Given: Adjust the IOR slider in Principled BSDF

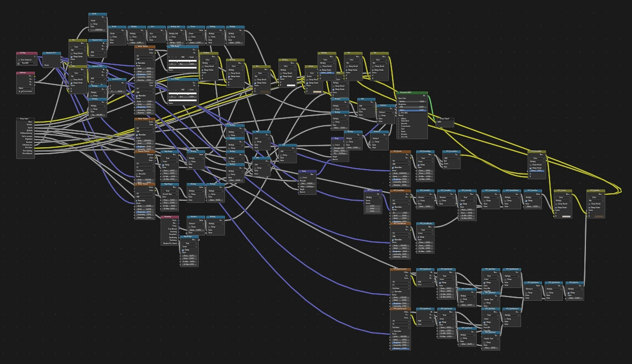Looking at the screenshot, I should click(x=412, y=107).
